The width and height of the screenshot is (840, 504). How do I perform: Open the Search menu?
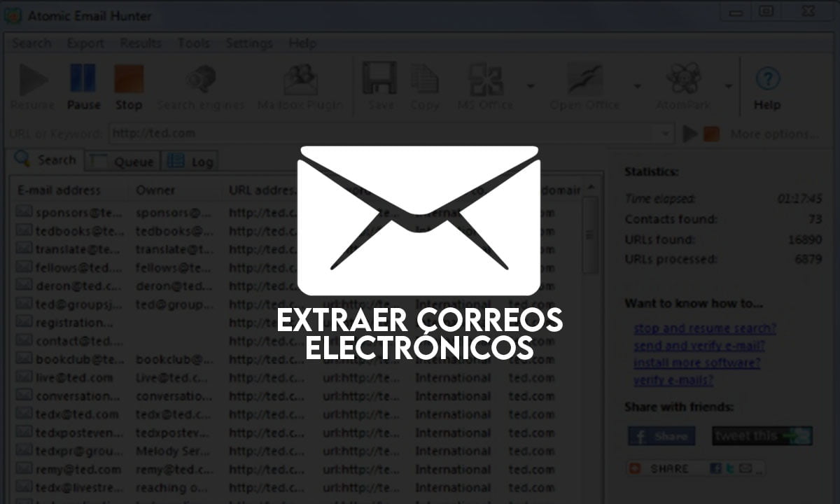32,43
